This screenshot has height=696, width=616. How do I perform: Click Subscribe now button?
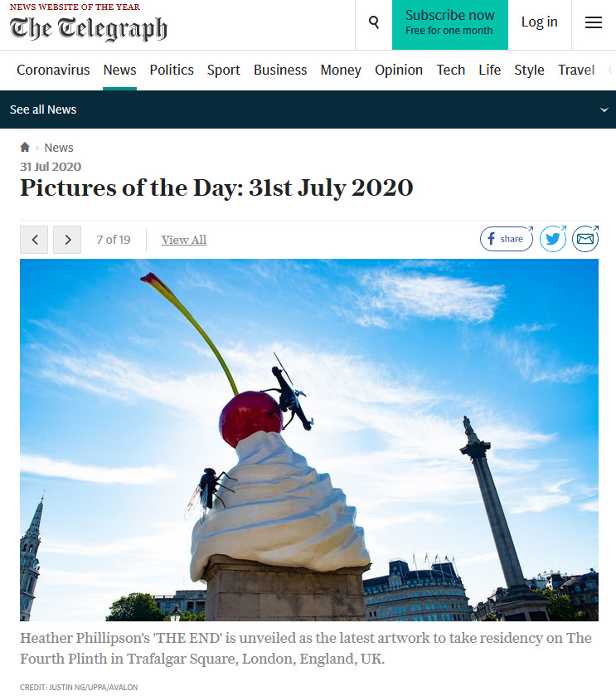click(449, 24)
